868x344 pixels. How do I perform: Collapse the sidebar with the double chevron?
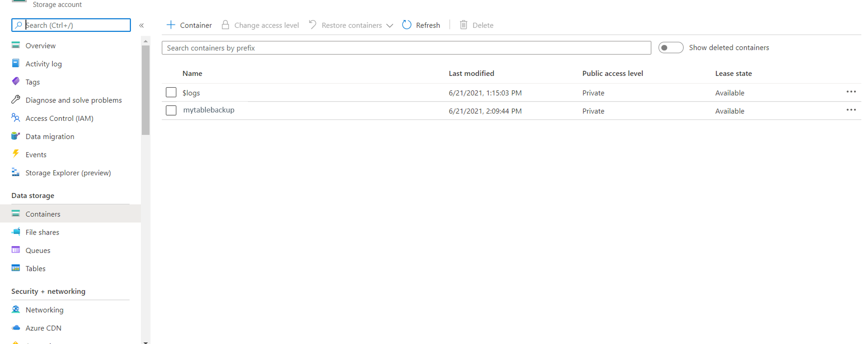pyautogui.click(x=141, y=25)
